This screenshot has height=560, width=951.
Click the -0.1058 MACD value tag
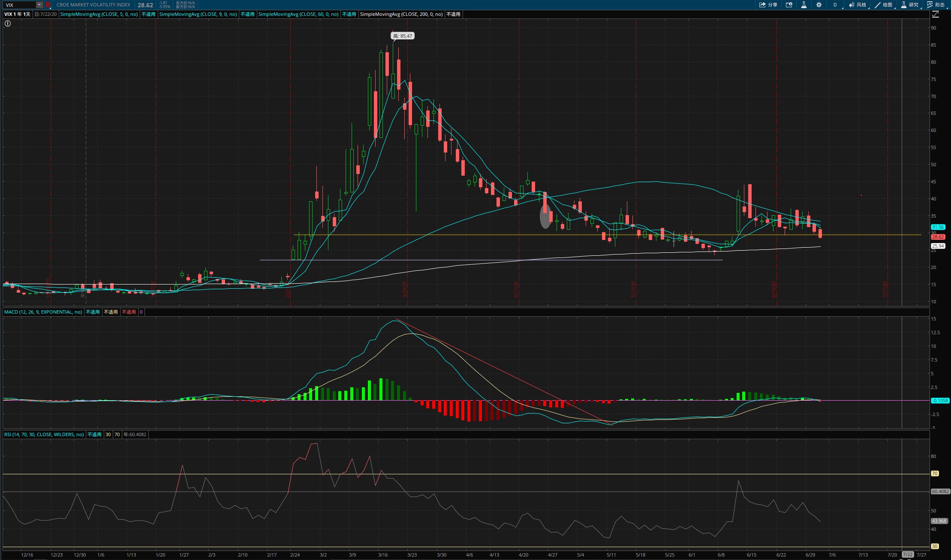click(x=940, y=401)
